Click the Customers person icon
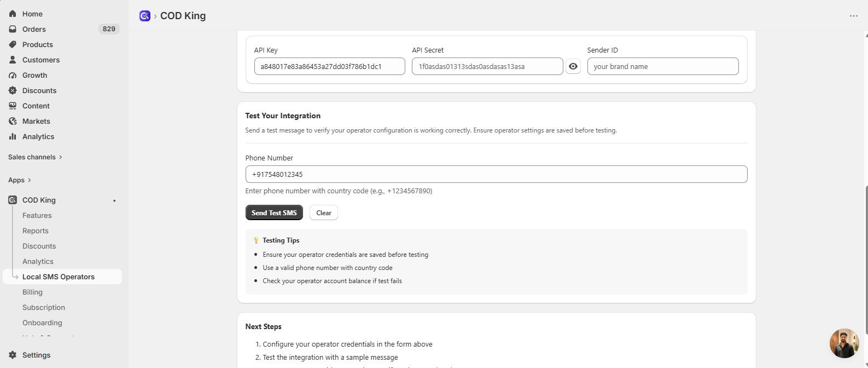The image size is (868, 368). click(x=13, y=60)
